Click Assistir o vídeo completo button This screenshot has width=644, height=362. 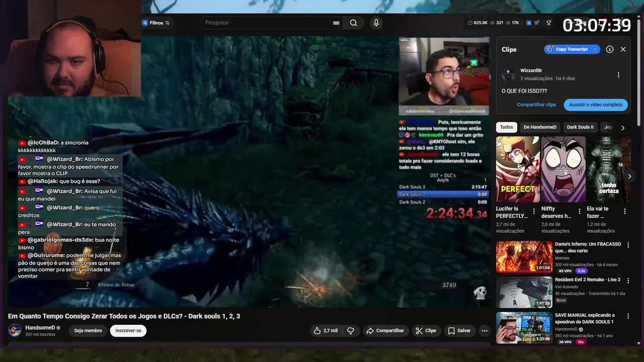596,105
